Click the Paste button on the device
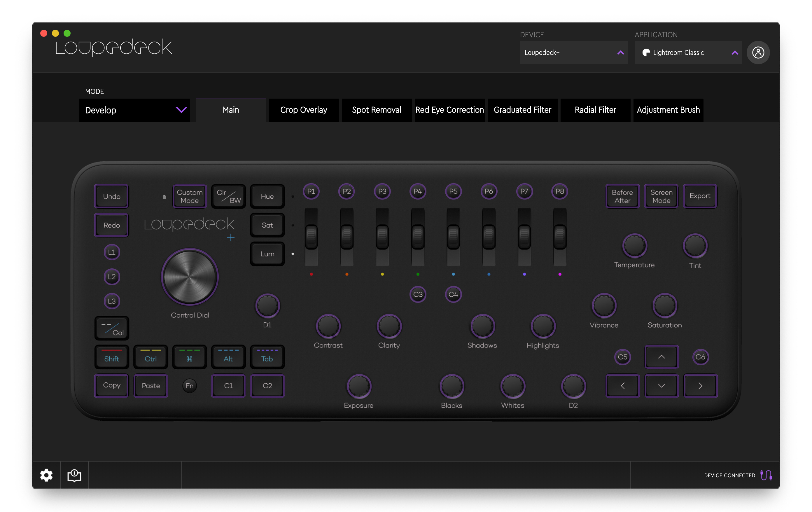 pyautogui.click(x=150, y=385)
